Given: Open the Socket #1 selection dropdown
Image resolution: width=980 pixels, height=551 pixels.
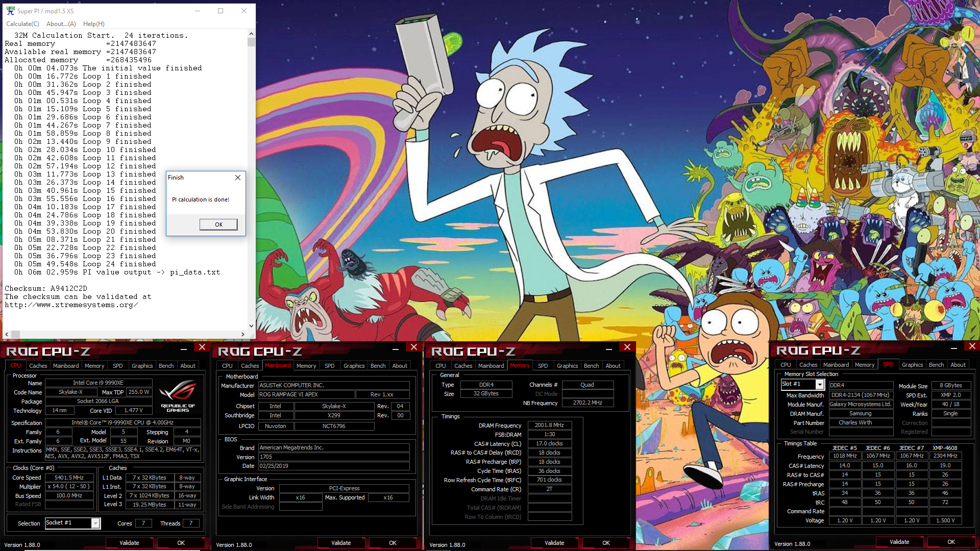Looking at the screenshot, I should (95, 523).
